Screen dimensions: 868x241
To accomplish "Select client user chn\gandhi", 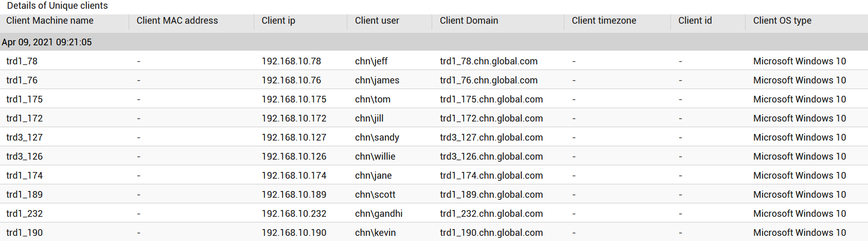I will click(x=379, y=214).
